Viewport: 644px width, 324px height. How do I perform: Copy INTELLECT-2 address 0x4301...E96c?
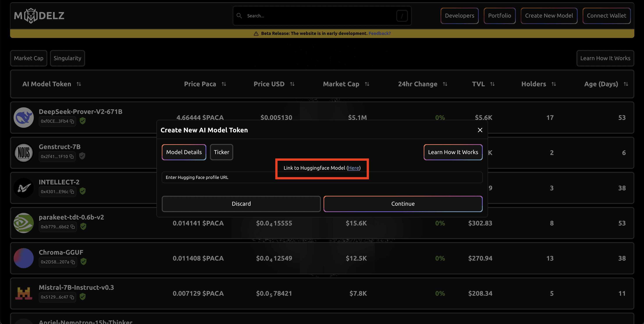72,192
